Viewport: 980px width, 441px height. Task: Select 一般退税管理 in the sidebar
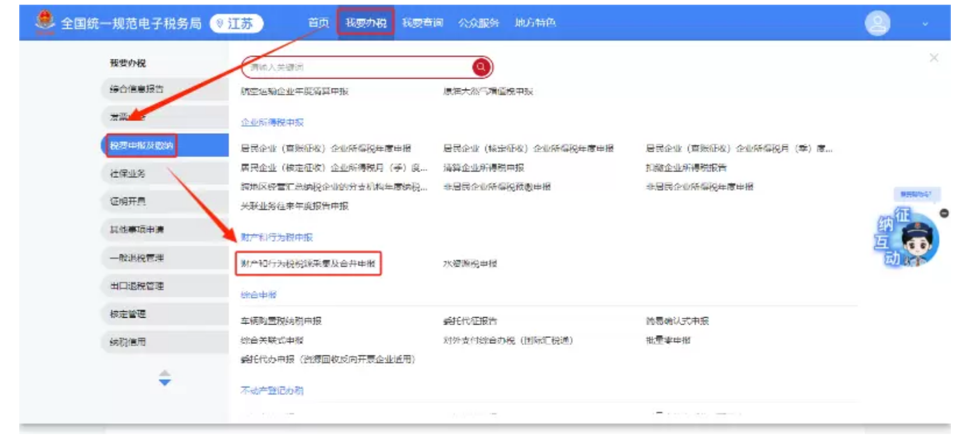pyautogui.click(x=165, y=258)
